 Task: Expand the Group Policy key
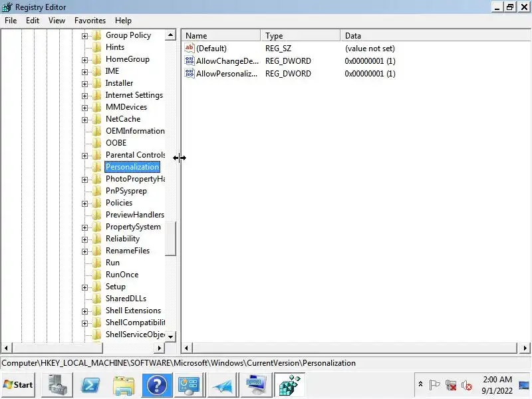point(85,36)
